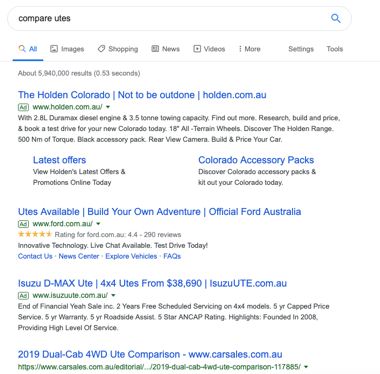Viewport: 380px width, 374px height.
Task: Click the blue search magnifier icon
Action: point(335,18)
